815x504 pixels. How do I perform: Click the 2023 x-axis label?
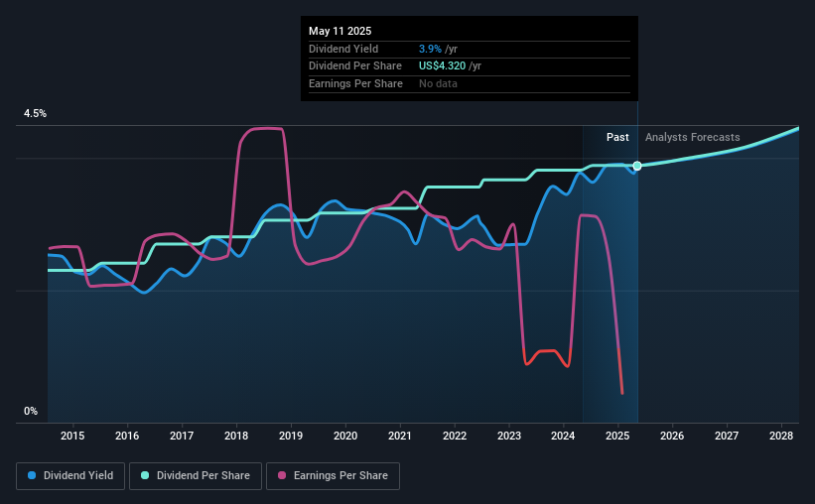[x=509, y=436]
